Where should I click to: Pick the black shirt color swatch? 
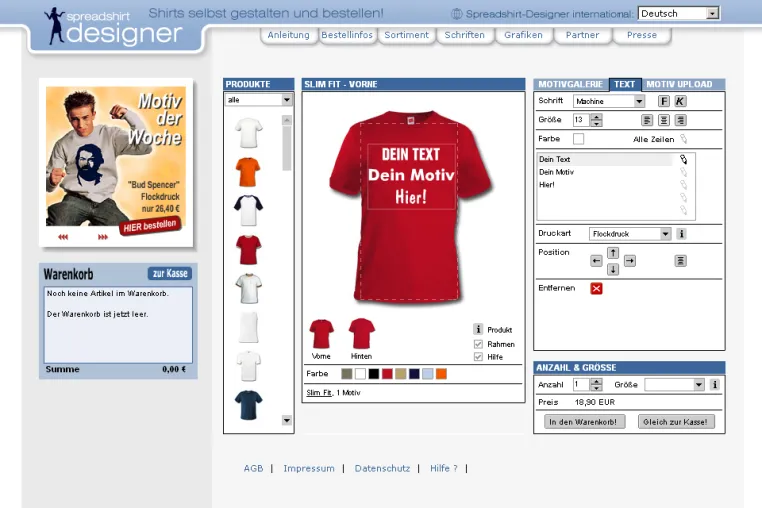click(373, 374)
